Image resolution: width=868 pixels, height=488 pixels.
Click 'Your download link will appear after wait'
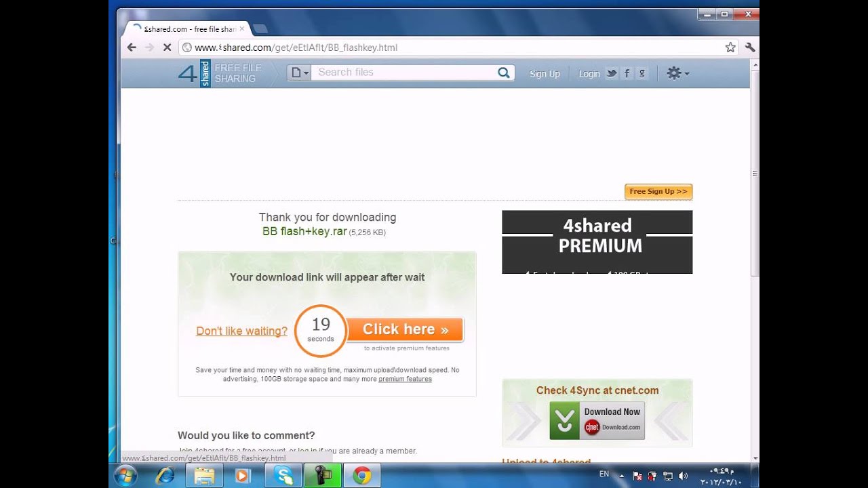(x=328, y=277)
